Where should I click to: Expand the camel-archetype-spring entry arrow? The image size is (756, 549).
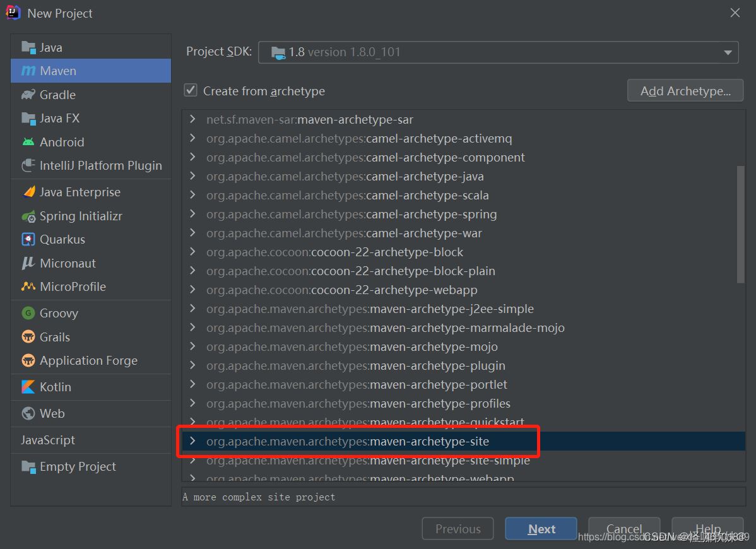click(x=192, y=214)
